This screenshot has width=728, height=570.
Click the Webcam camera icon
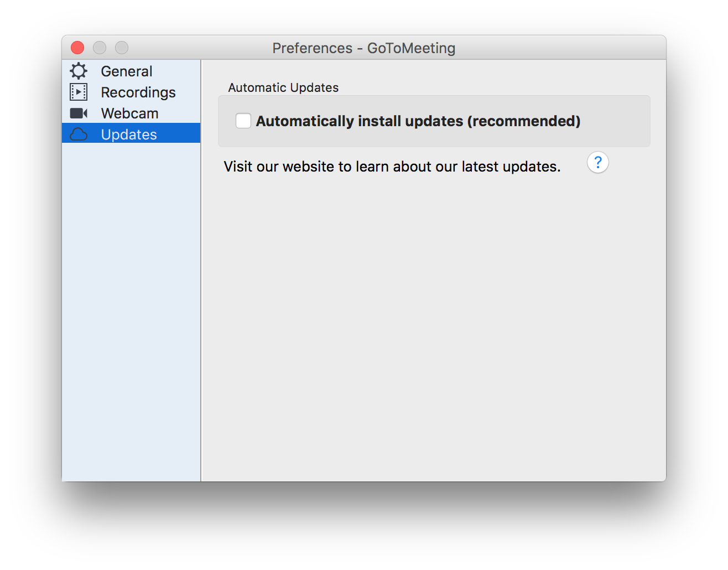coord(79,113)
